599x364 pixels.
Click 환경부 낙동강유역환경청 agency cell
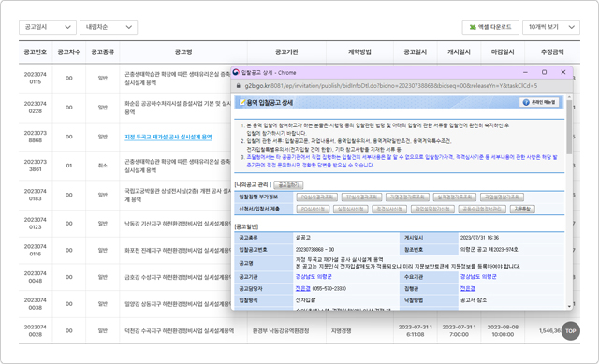[x=281, y=330]
